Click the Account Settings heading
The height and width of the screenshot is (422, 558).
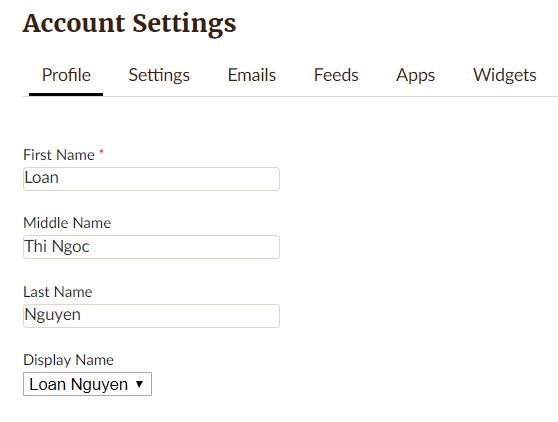[129, 23]
